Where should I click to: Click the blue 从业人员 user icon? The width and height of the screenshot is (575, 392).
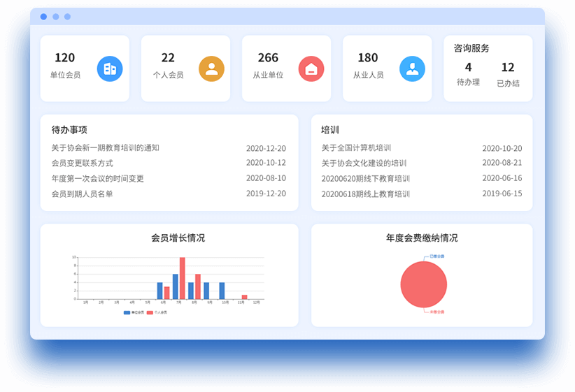coord(412,68)
